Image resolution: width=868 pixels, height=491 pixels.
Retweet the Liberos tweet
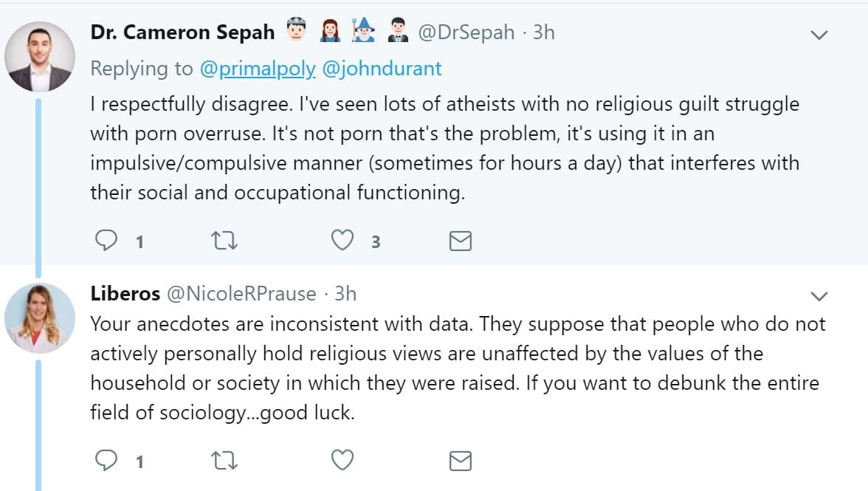pos(224,461)
